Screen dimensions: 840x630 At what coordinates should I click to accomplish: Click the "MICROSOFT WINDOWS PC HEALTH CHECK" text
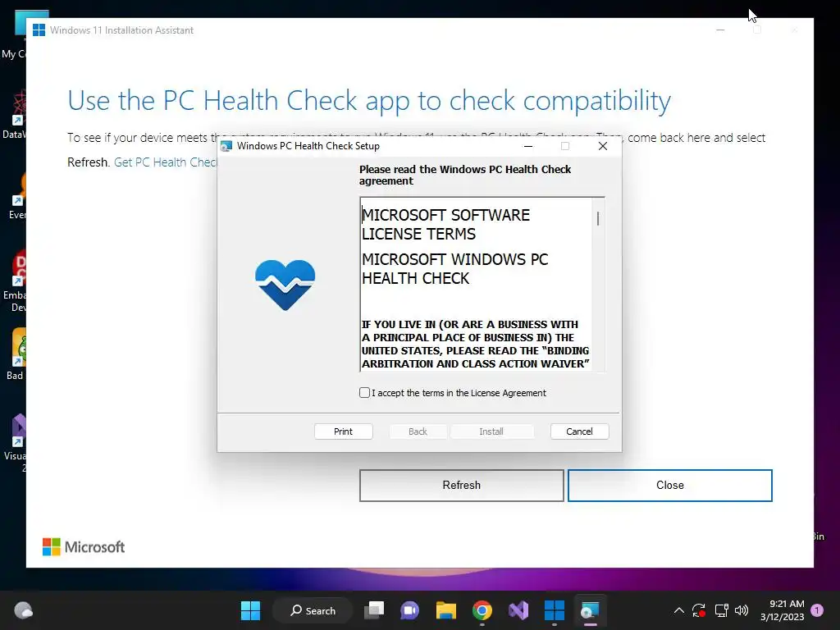coord(454,269)
